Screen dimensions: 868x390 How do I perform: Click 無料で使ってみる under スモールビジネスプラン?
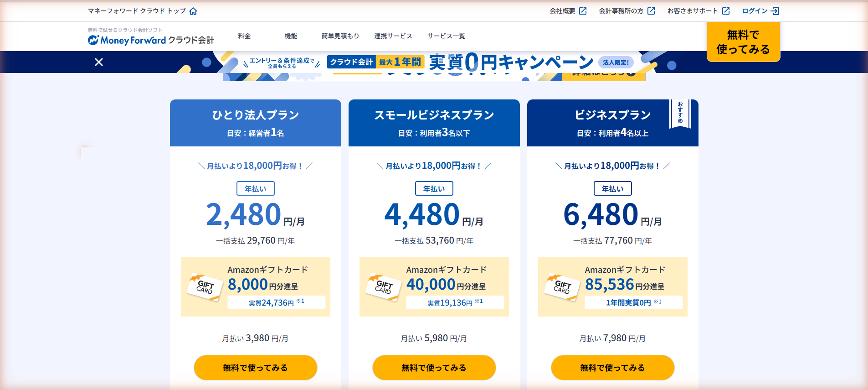(x=434, y=368)
